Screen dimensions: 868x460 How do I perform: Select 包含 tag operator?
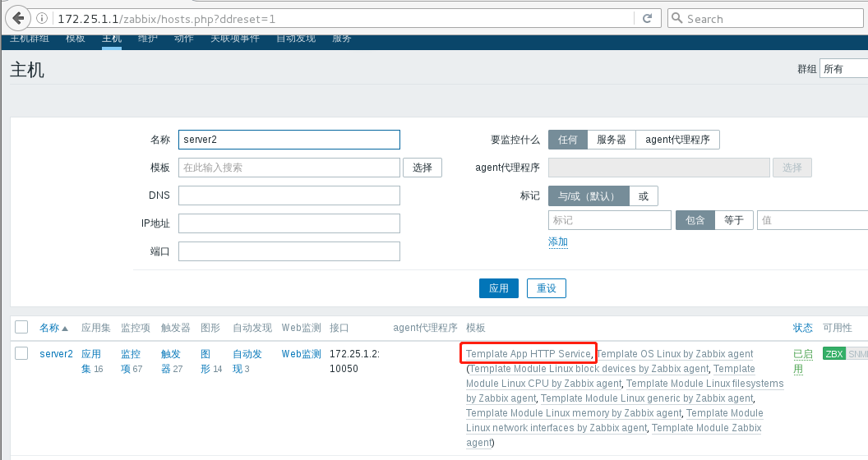click(x=695, y=220)
